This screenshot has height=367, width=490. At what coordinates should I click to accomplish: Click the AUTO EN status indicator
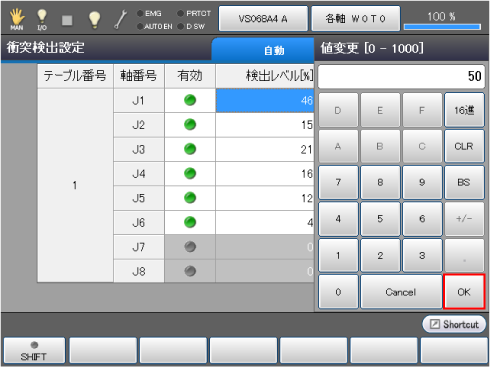point(155,26)
